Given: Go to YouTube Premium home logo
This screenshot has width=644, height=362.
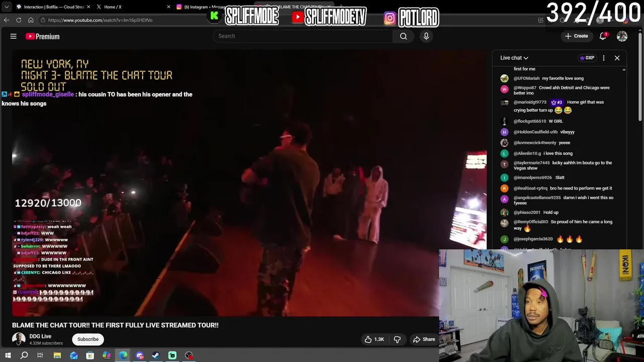Looking at the screenshot, I should pos(42,36).
